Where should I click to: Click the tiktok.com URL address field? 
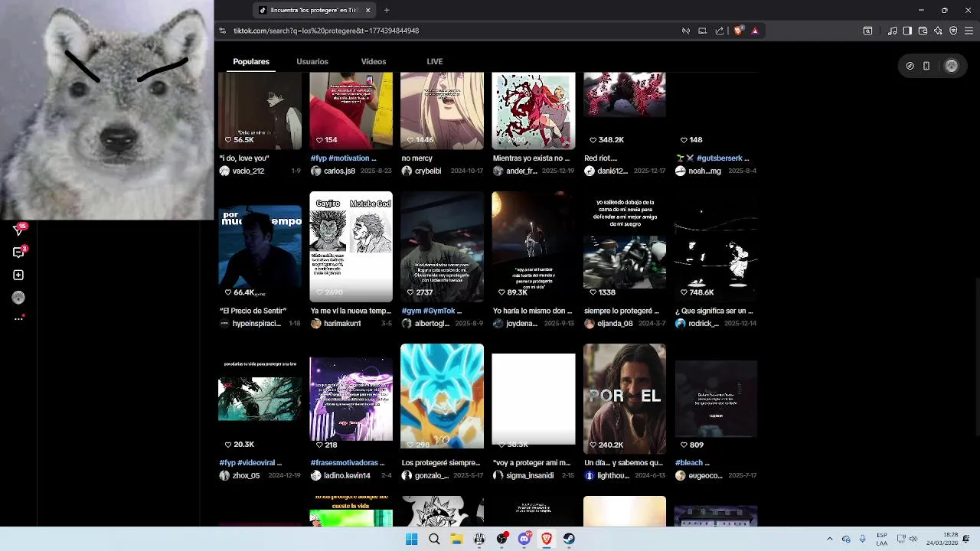click(x=452, y=31)
